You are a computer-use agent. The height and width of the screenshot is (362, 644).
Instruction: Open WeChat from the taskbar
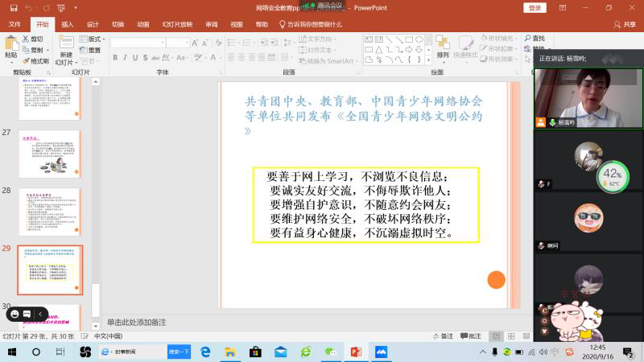click(x=330, y=352)
